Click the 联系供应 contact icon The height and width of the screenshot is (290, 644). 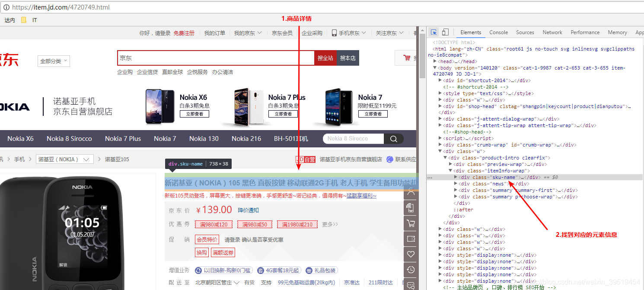[389, 159]
